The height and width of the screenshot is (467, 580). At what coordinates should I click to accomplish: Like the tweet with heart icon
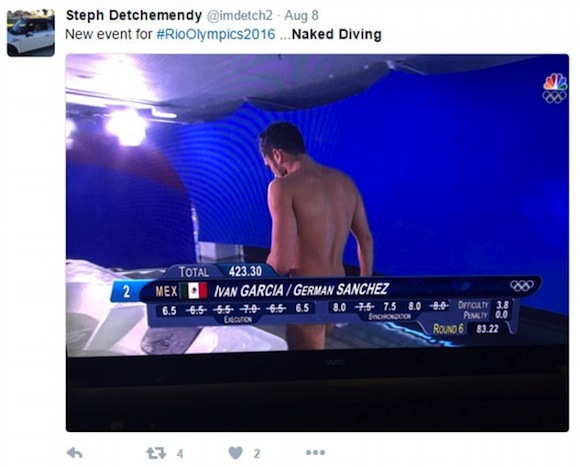(236, 453)
